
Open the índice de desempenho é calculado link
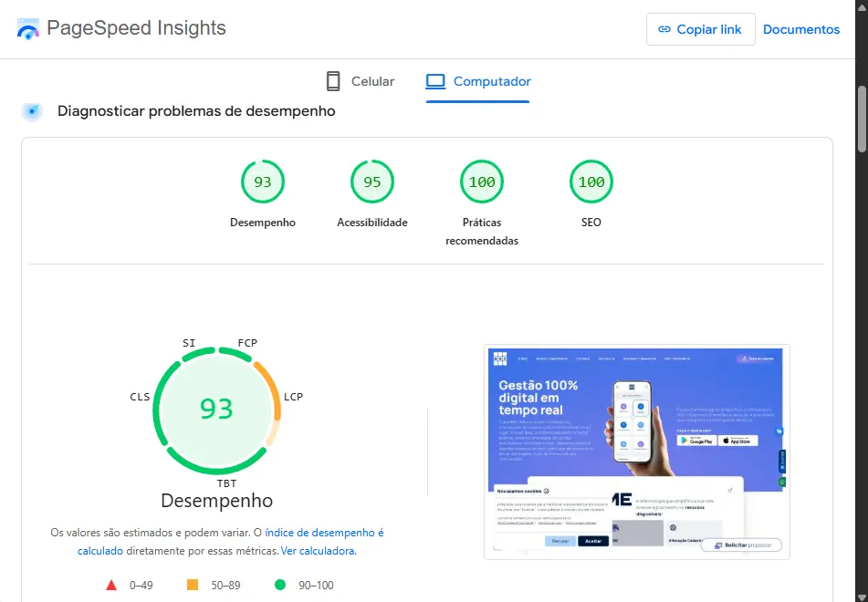[324, 533]
